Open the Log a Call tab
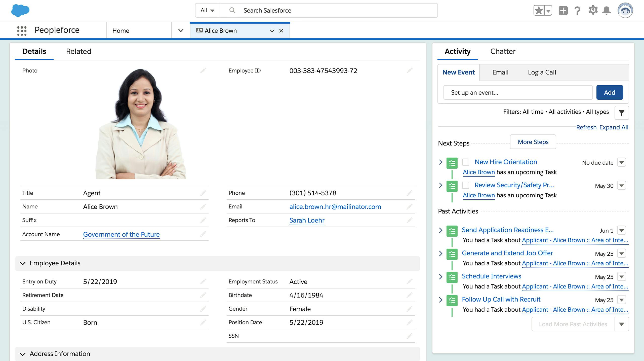Viewport: 644px width, 361px height. pos(542,72)
